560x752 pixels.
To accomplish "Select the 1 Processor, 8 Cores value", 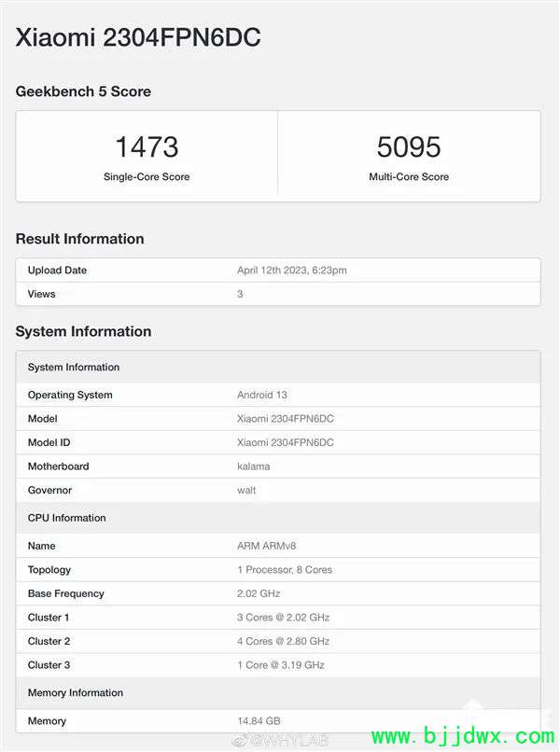I will tap(285, 570).
